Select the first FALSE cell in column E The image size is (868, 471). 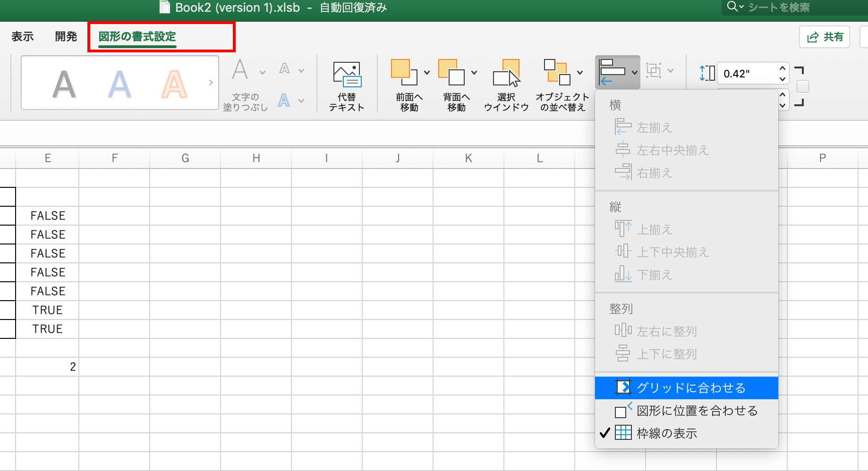click(48, 216)
